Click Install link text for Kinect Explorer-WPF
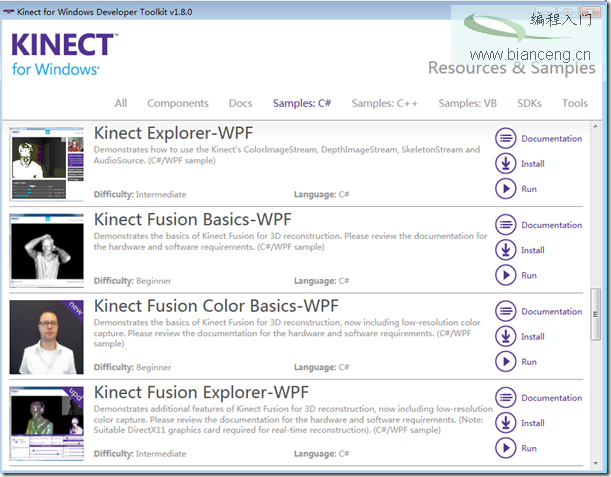Screen dimensions: 611x477 coord(533,164)
